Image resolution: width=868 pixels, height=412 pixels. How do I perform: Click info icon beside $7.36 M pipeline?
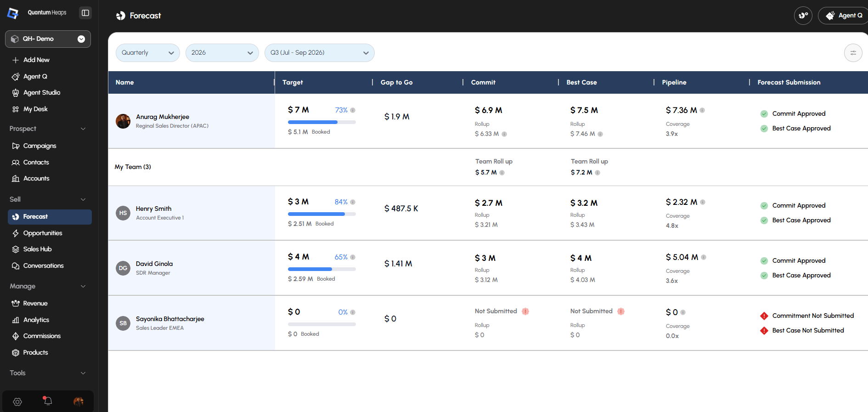[x=702, y=110]
